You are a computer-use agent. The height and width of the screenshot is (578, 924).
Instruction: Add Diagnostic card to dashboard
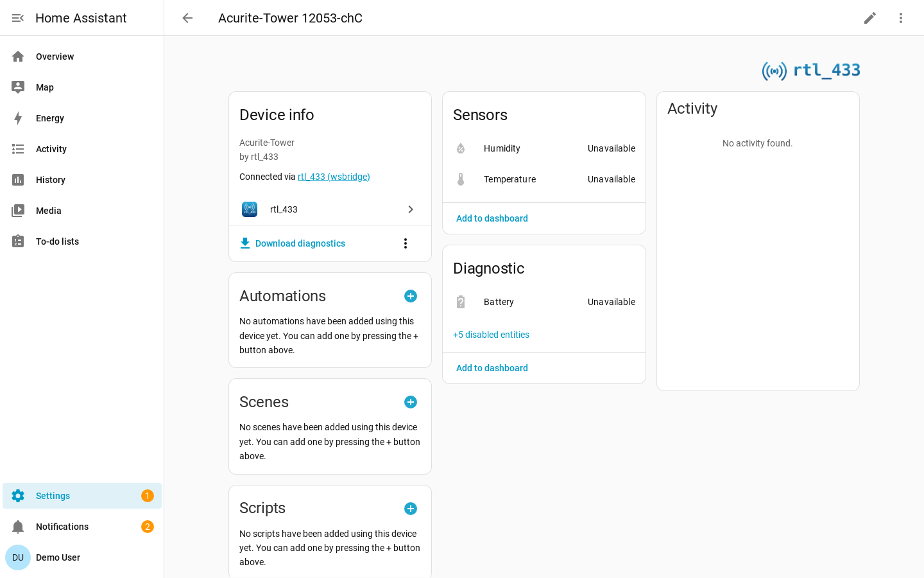click(492, 368)
